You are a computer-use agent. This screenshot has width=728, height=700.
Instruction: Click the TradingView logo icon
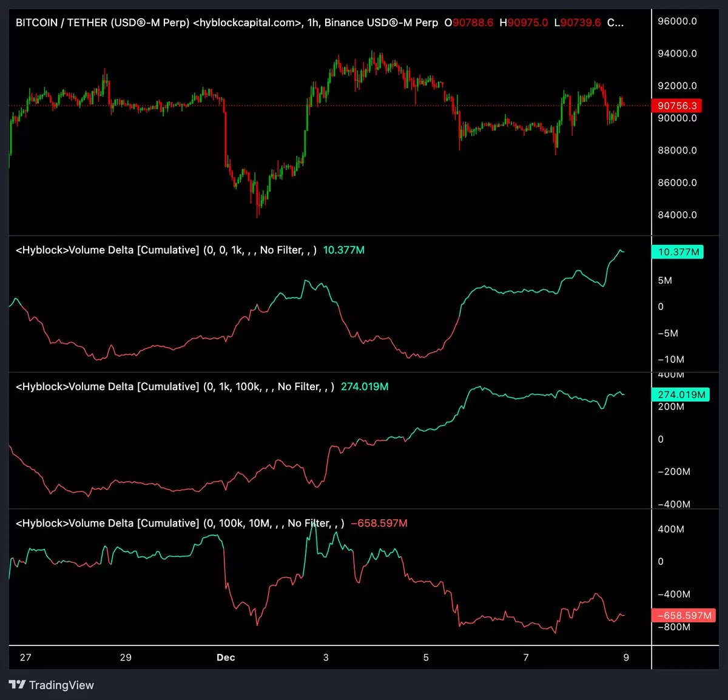[17, 685]
